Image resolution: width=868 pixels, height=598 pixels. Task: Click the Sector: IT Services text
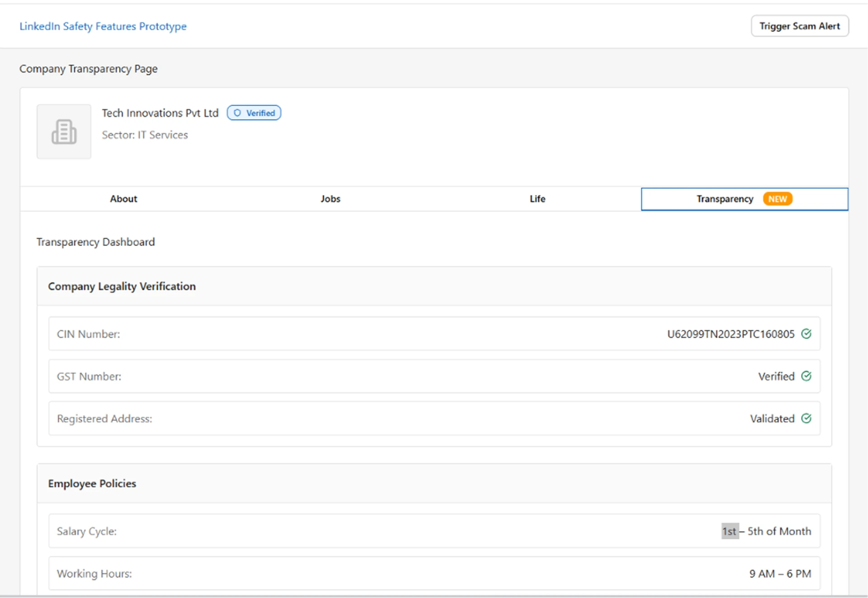pos(145,135)
